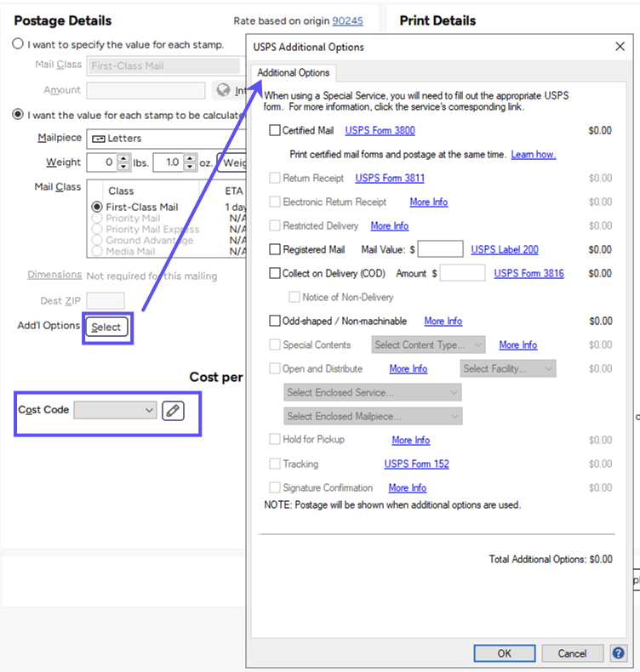Click the origin ZIP 90245 link

[x=347, y=20]
